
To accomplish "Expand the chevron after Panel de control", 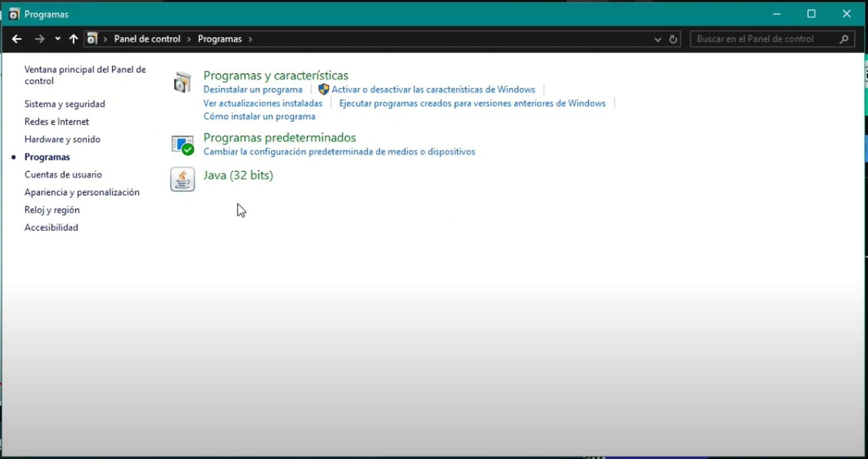I will click(x=189, y=39).
